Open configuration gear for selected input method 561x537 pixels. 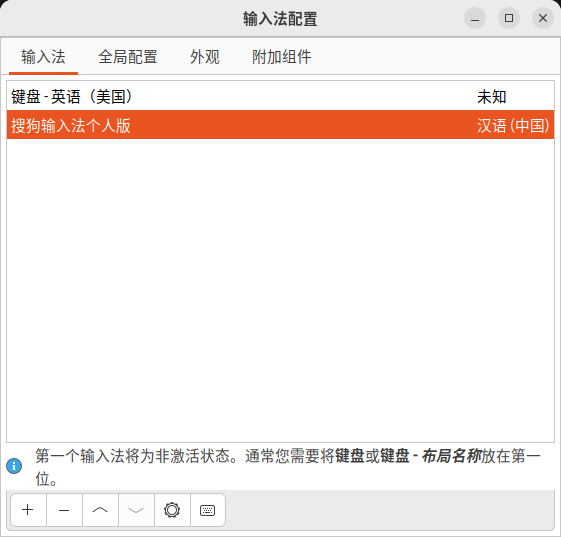point(172,510)
